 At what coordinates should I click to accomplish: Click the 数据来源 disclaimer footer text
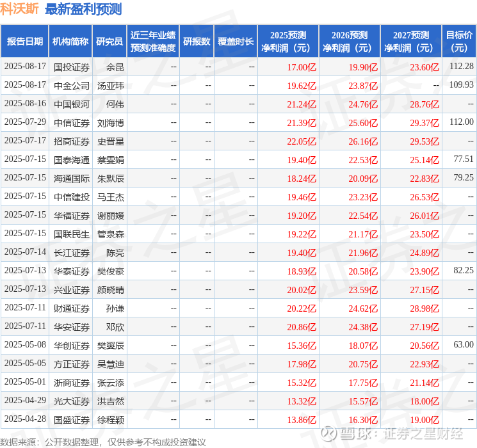tap(103, 442)
